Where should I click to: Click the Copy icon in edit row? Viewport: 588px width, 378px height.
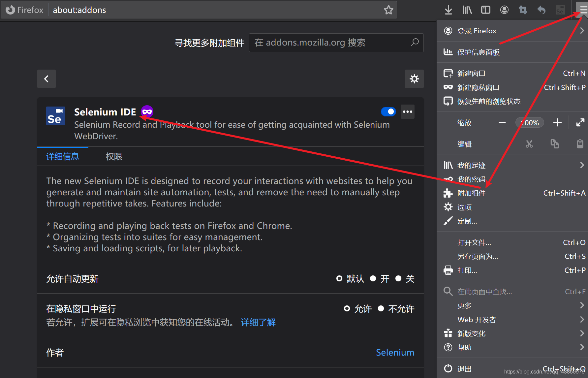pos(555,144)
